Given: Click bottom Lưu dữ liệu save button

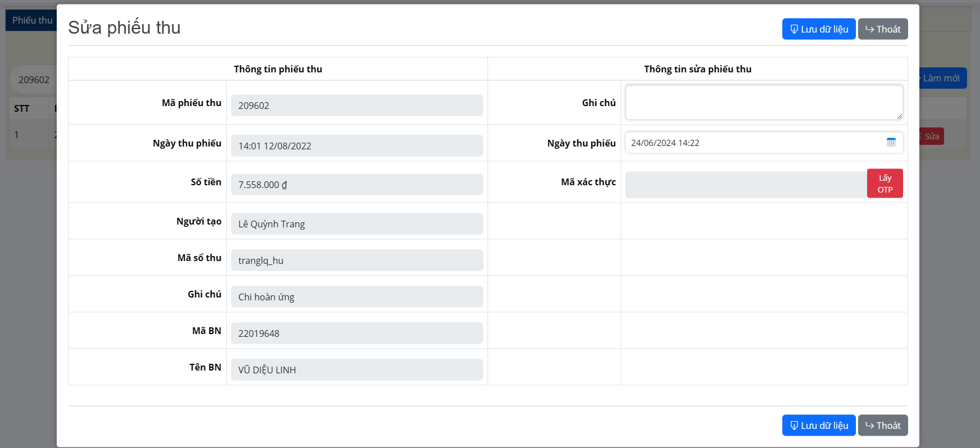Looking at the screenshot, I should pos(818,426).
